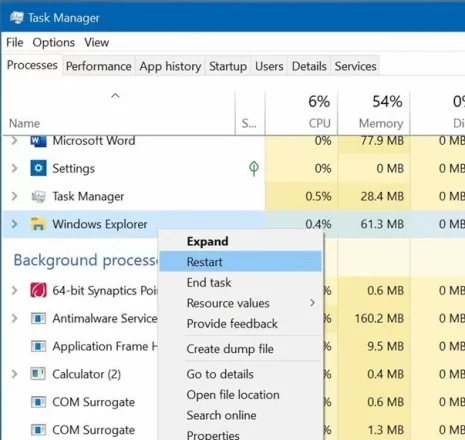Expand the Task Manager process row
465x440 pixels.
[14, 196]
